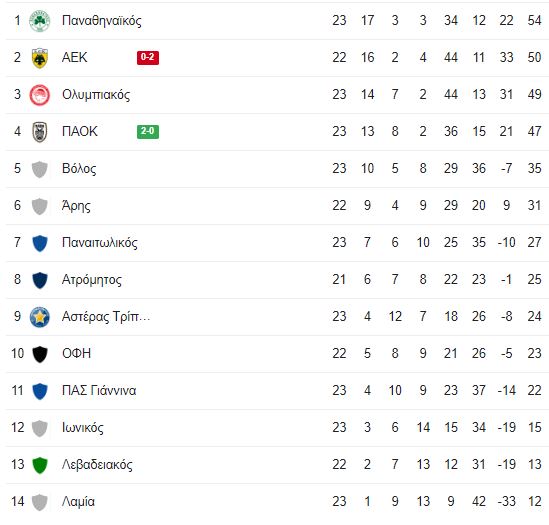Click the Αστέρας Τρίπολης star crest
The width and height of the screenshot is (549, 525).
40,317
